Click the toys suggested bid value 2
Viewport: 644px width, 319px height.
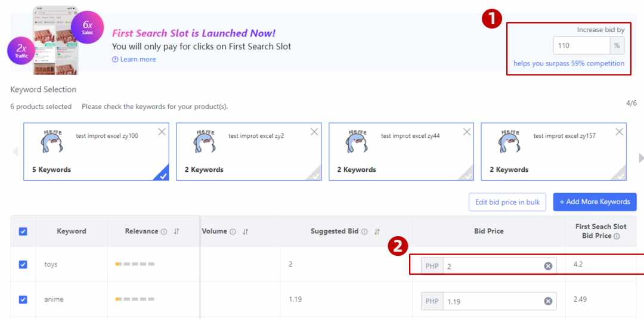pos(290,264)
